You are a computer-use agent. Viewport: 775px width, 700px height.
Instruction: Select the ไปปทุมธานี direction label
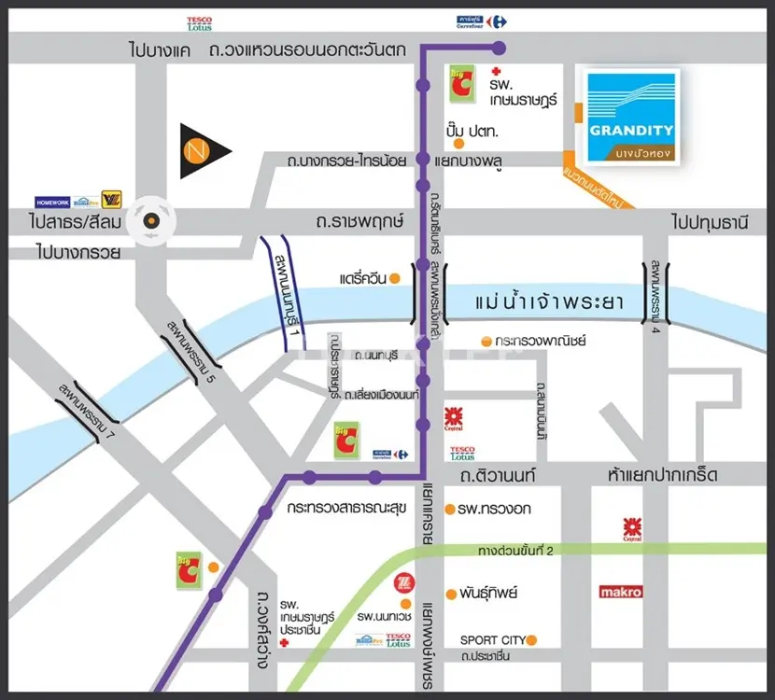point(712,221)
